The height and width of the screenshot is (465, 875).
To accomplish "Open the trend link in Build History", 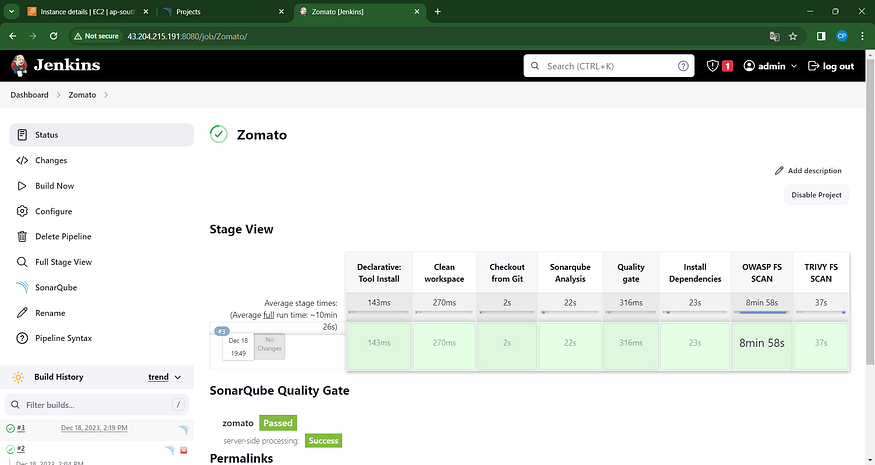I will (x=158, y=377).
